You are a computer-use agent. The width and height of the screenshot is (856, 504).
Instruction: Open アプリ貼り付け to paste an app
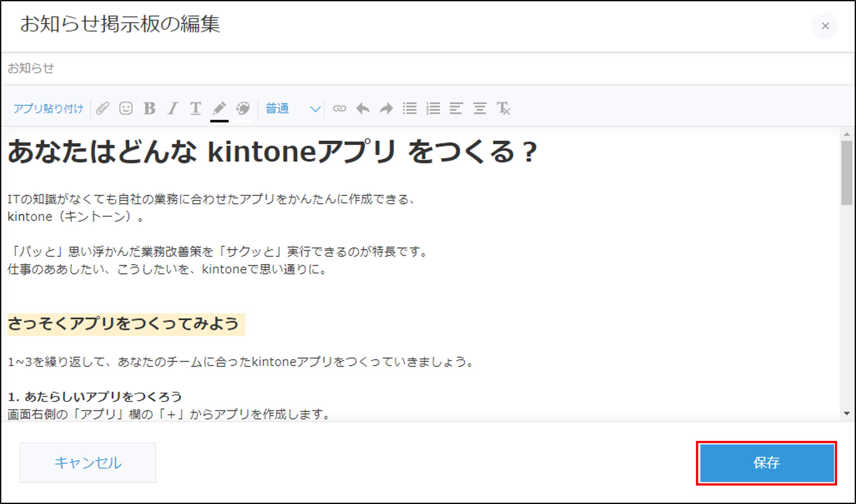49,109
